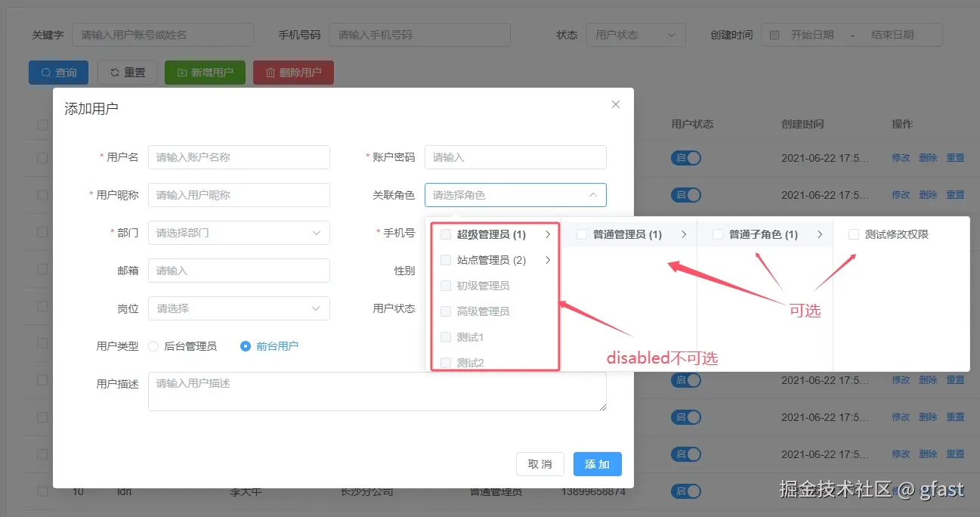The height and width of the screenshot is (517, 980).
Task: Click the 用户描述 description textarea
Action: coord(377,392)
